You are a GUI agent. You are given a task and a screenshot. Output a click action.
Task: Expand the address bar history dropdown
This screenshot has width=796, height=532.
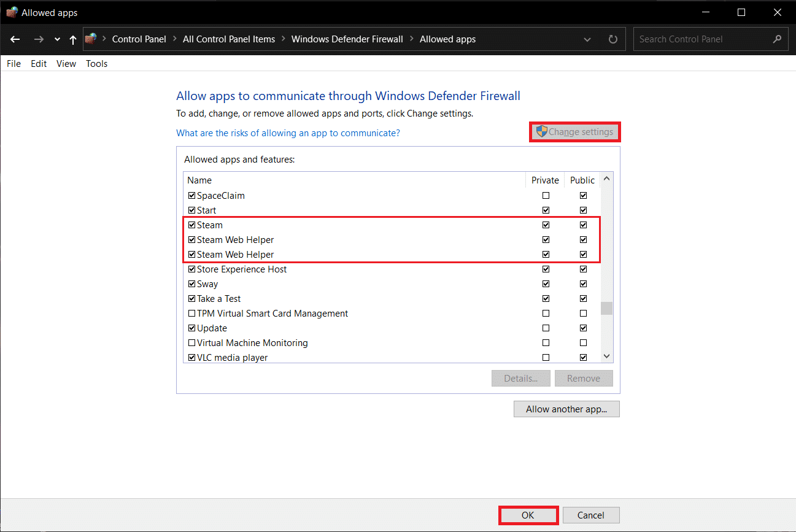587,39
